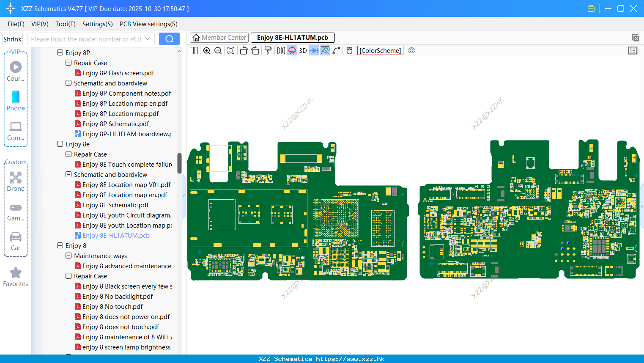Collapse the Enjoy 8 tree node
The width and height of the screenshot is (644, 363).
pos(60,245)
